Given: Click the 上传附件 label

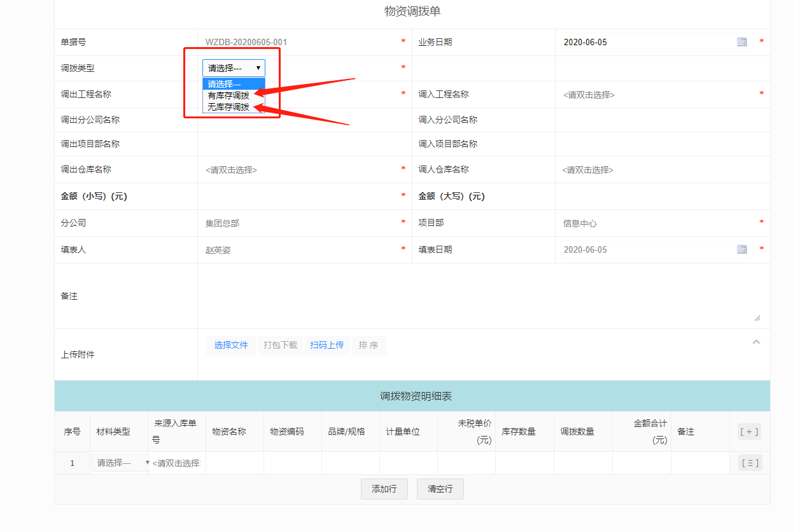Looking at the screenshot, I should coord(78,354).
